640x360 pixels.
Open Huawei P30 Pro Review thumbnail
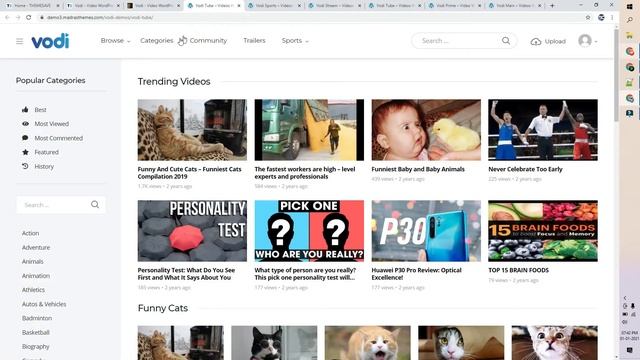click(x=426, y=231)
